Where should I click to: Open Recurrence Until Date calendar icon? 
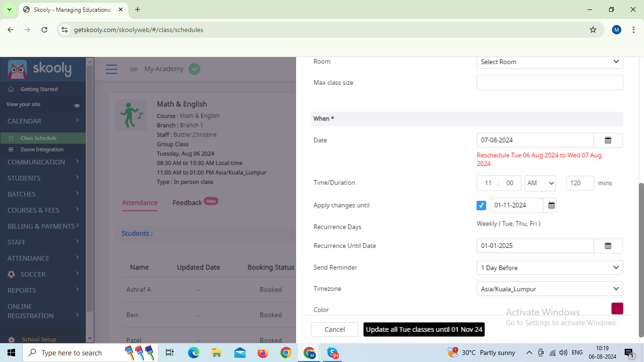click(608, 246)
